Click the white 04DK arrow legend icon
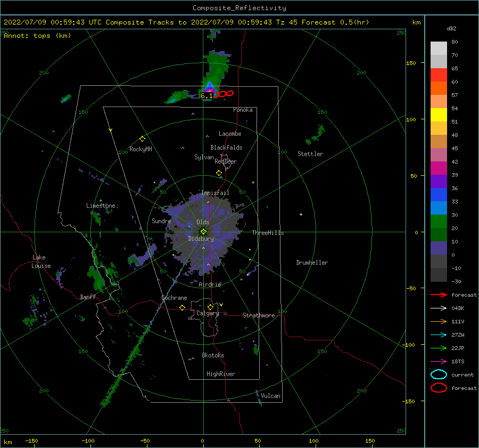Screen dimensions: 479x448 439,308
